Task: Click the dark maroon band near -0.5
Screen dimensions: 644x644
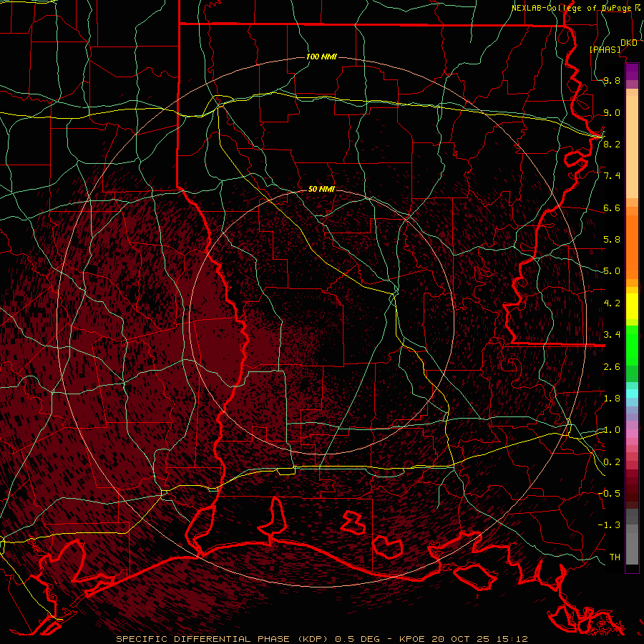Action: pos(632,494)
